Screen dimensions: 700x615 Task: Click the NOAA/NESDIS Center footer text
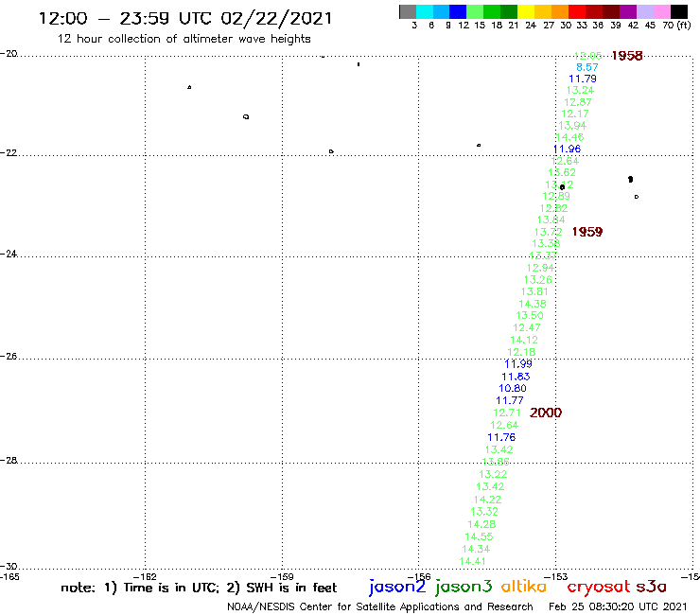pos(380,607)
